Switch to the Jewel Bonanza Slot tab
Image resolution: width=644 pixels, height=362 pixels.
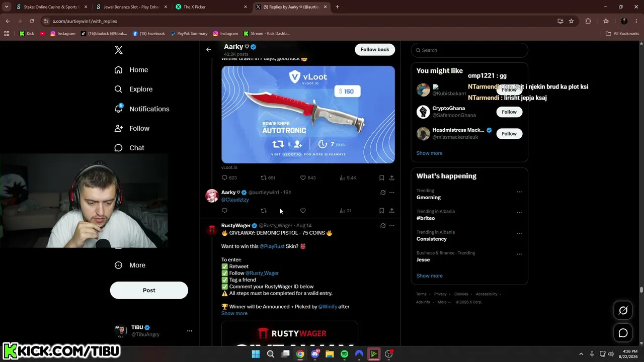pos(131,7)
